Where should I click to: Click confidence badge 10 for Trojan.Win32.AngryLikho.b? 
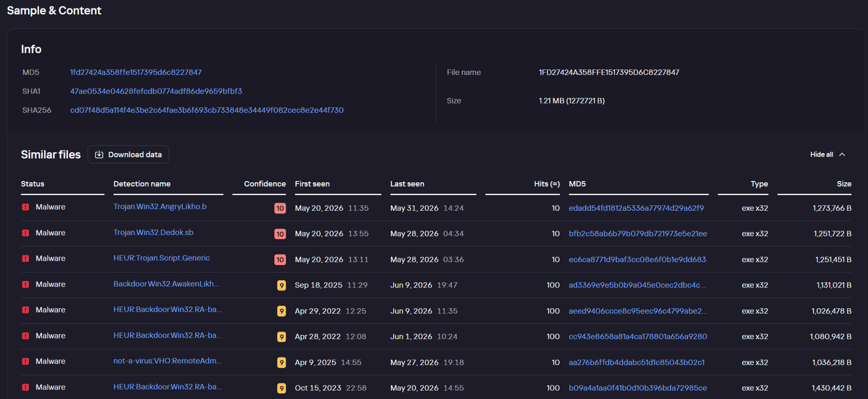[x=280, y=208]
